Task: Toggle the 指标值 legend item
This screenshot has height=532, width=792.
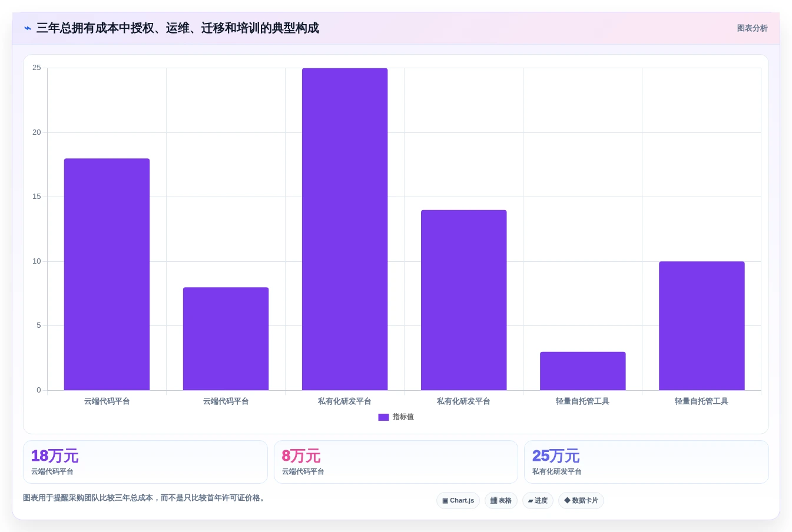Action: click(x=396, y=417)
